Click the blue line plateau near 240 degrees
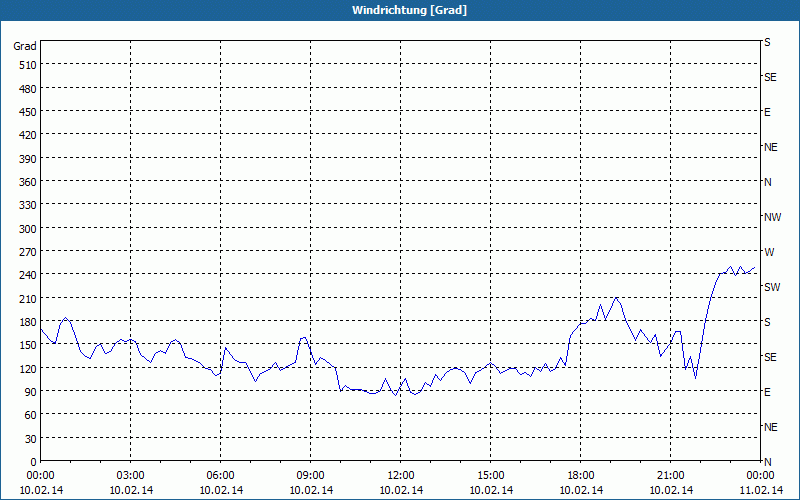This screenshot has width=800, height=500. pos(738,270)
